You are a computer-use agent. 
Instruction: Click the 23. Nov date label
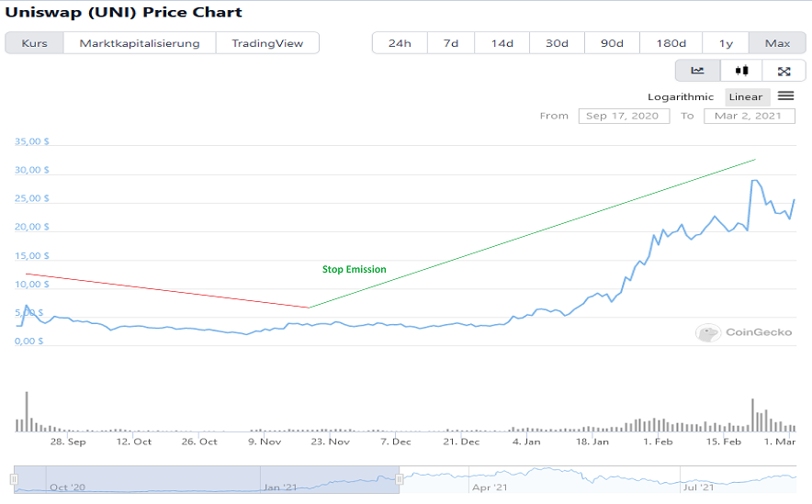coord(331,442)
